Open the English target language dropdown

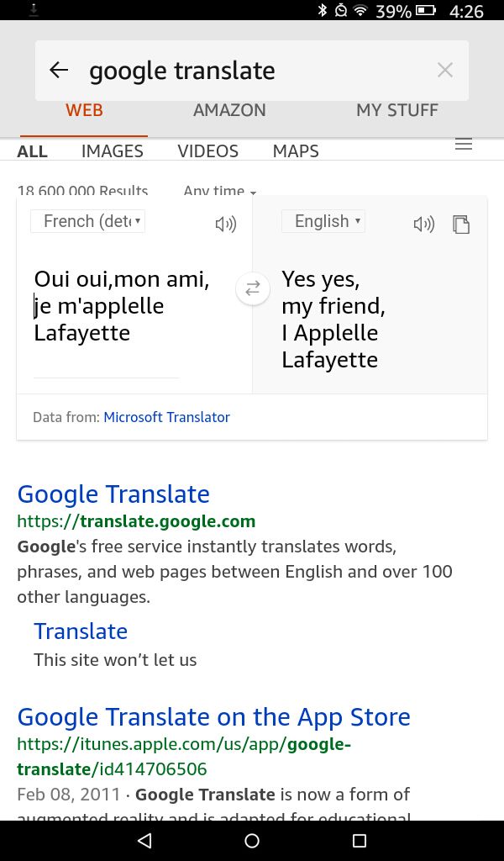point(323,221)
